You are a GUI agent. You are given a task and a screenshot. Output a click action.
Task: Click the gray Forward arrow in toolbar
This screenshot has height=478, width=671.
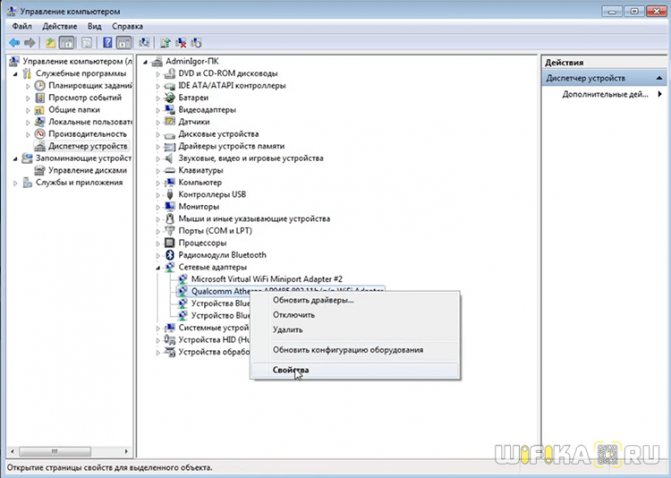tap(30, 43)
